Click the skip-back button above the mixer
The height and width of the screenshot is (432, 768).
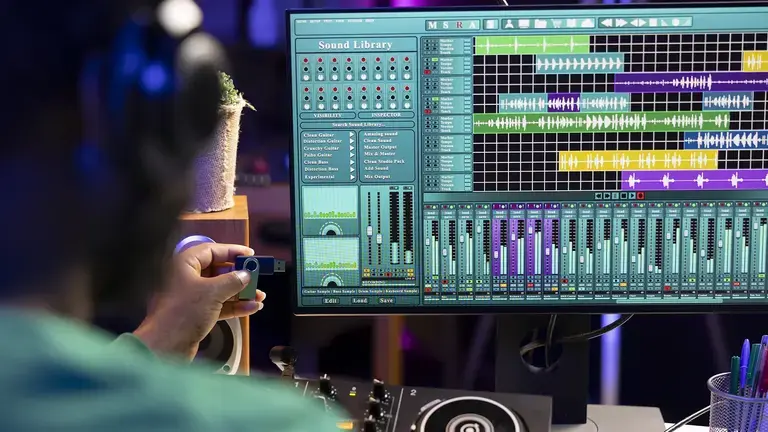[598, 196]
